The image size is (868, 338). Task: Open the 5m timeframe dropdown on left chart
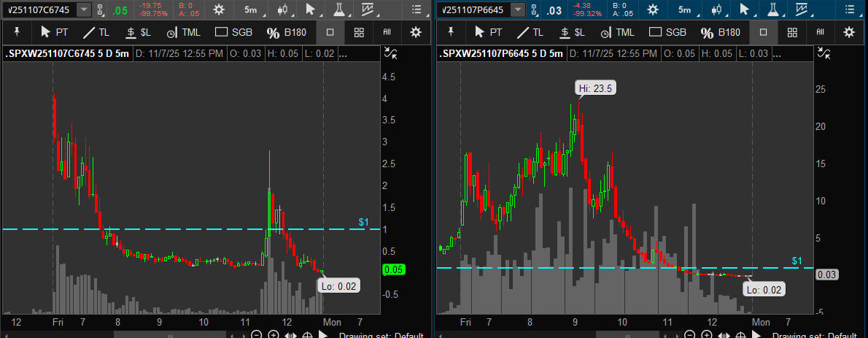pyautogui.click(x=253, y=9)
